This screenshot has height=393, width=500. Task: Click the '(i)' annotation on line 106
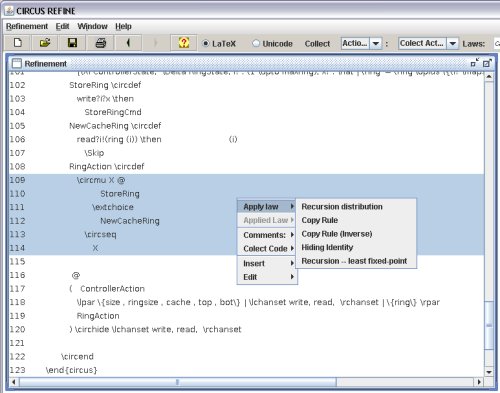click(x=233, y=139)
